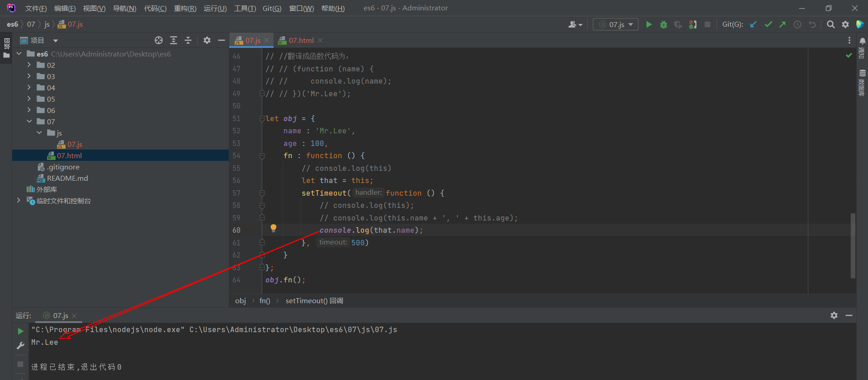868x380 pixels.
Task: Collapse the js folder in tree
Action: tap(39, 132)
